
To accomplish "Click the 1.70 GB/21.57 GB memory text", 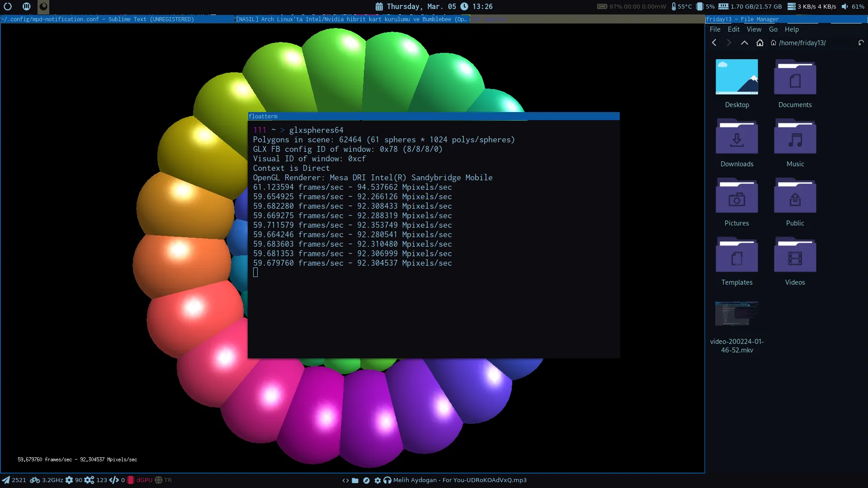I will (x=756, y=6).
